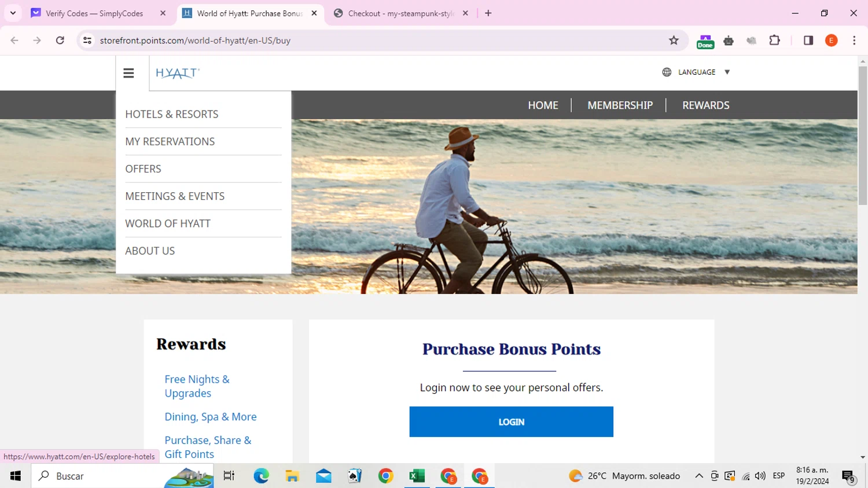868x488 pixels.
Task: Click the gray bird-like extension icon
Action: (752, 41)
